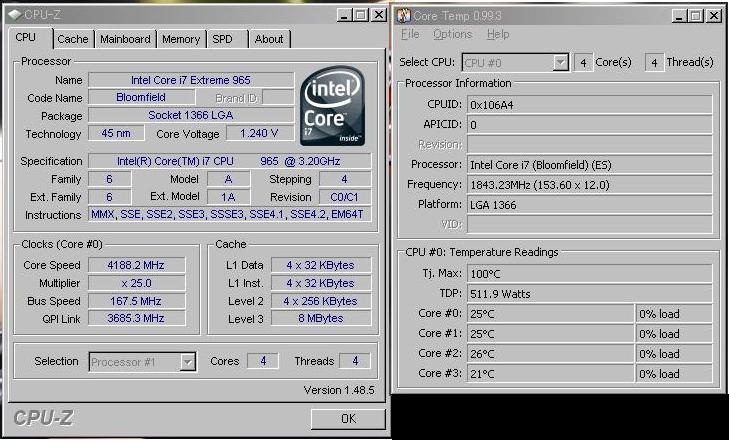This screenshot has height=440, width=729.
Task: Maximize the CPU-Z window
Action: [x=361, y=15]
